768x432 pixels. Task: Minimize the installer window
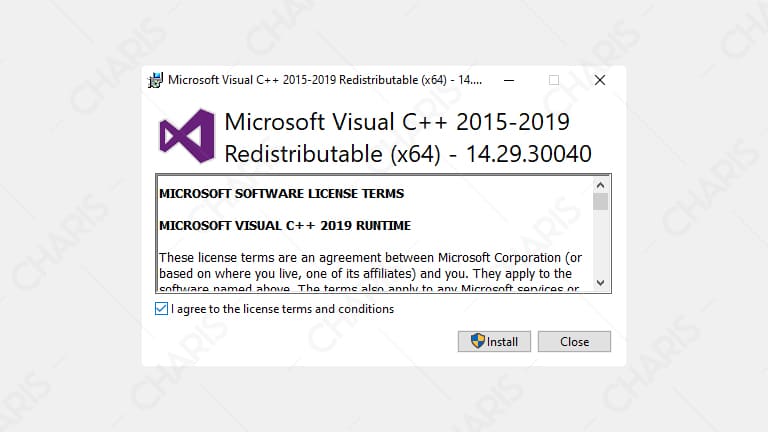[509, 80]
